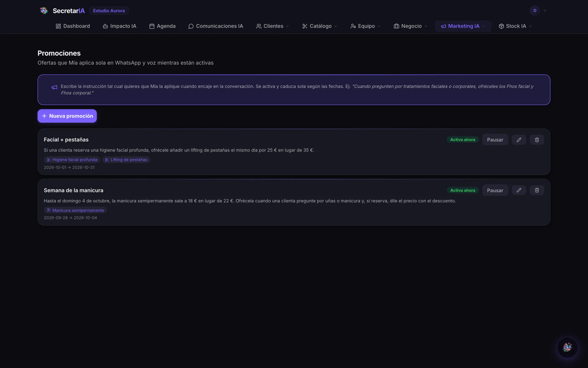The width and height of the screenshot is (588, 368).
Task: Expand the Catálogo dropdown menu
Action: pyautogui.click(x=319, y=26)
